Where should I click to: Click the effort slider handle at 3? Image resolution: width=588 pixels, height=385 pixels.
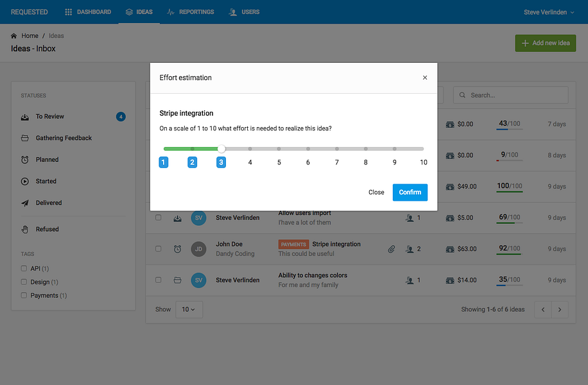click(x=221, y=149)
